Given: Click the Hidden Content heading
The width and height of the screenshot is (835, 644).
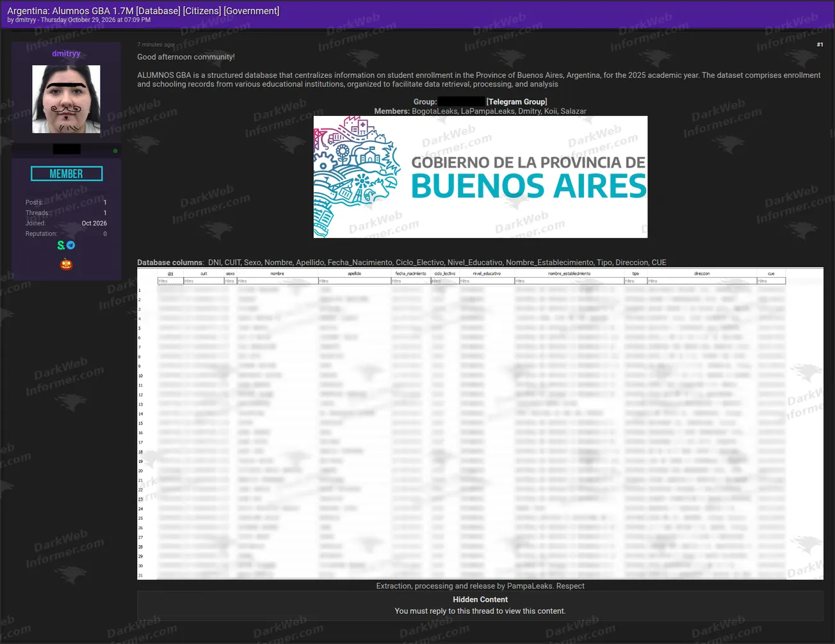Looking at the screenshot, I should pos(480,600).
